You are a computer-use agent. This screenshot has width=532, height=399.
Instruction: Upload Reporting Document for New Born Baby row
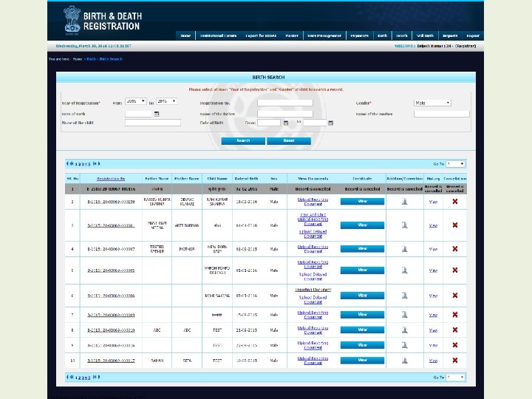313,249
